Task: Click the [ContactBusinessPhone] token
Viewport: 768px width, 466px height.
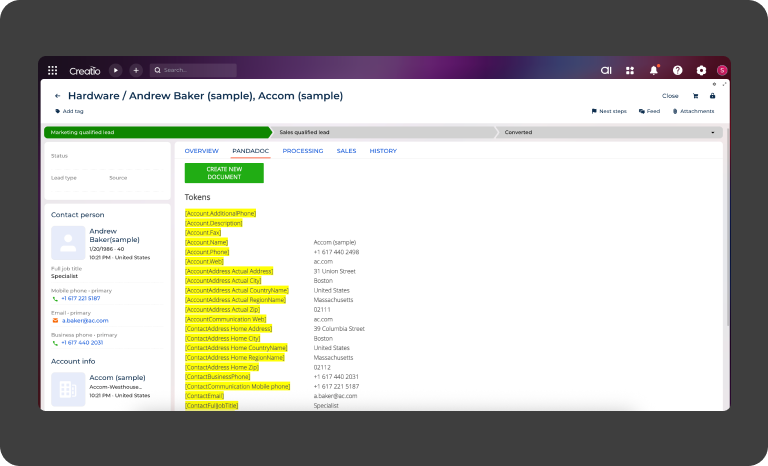Action: (217, 377)
